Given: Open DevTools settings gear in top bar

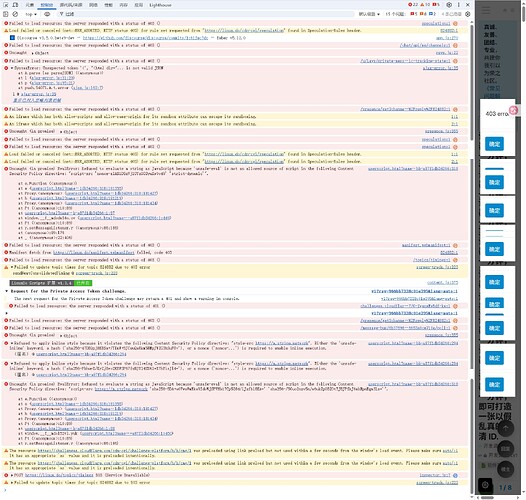Looking at the screenshot, I should tap(449, 5).
